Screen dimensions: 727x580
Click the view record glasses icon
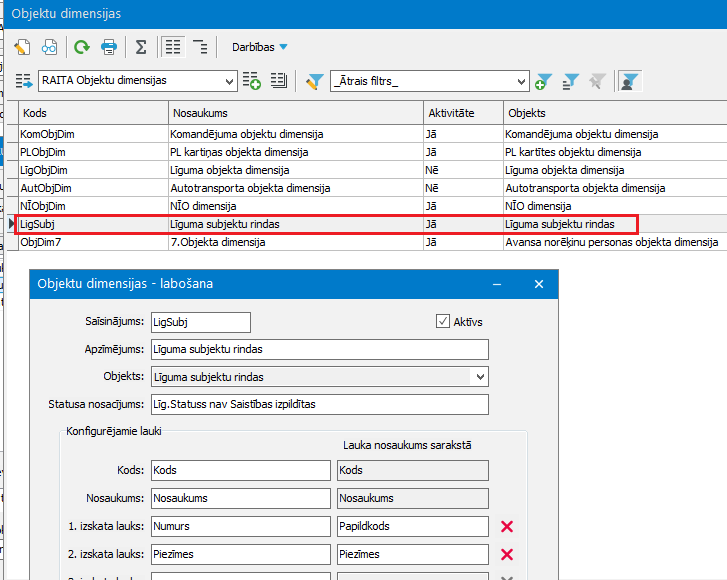click(x=49, y=47)
